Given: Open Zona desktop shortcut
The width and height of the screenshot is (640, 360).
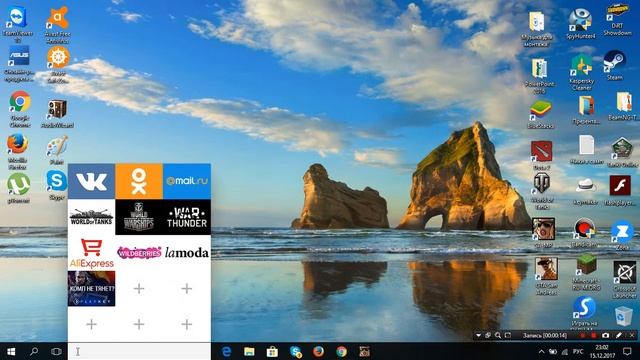Looking at the screenshot, I should [622, 236].
